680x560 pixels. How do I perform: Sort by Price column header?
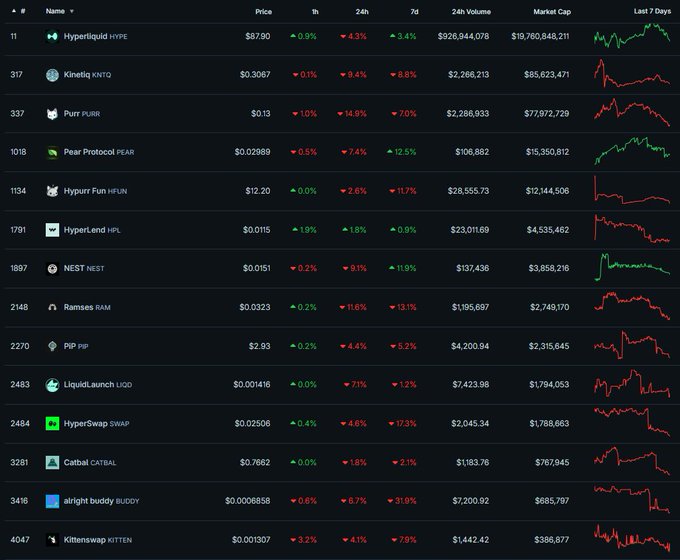263,12
